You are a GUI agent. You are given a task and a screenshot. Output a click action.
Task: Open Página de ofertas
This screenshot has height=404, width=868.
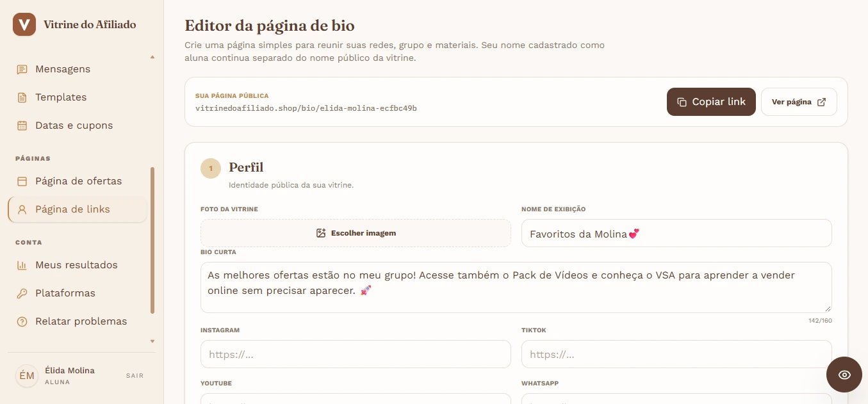[x=78, y=181]
